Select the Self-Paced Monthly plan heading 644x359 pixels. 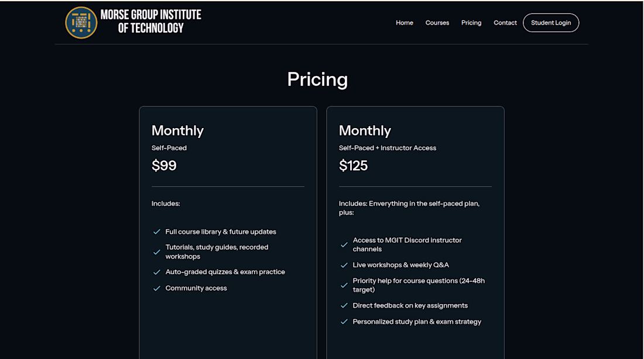[177, 130]
